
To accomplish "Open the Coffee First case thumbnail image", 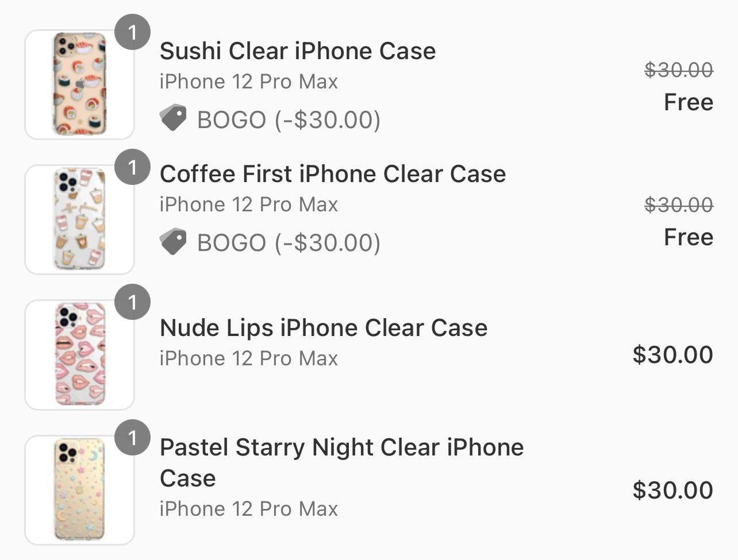I will 79,219.
